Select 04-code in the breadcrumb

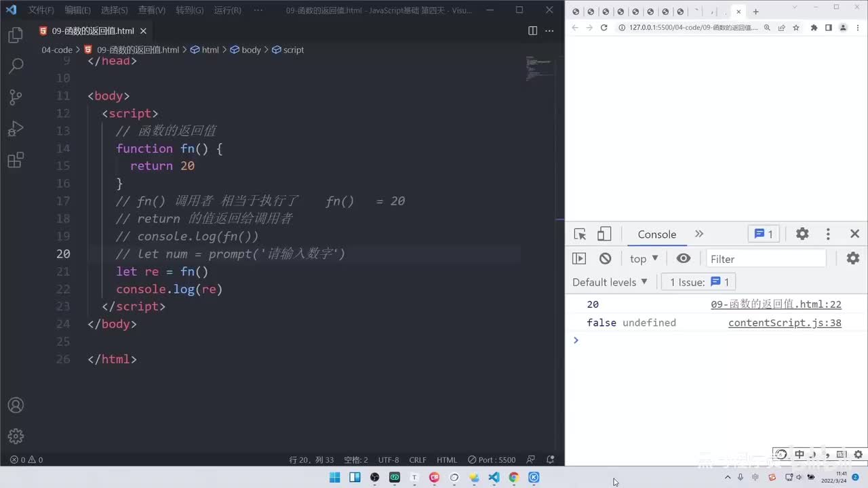coord(57,49)
